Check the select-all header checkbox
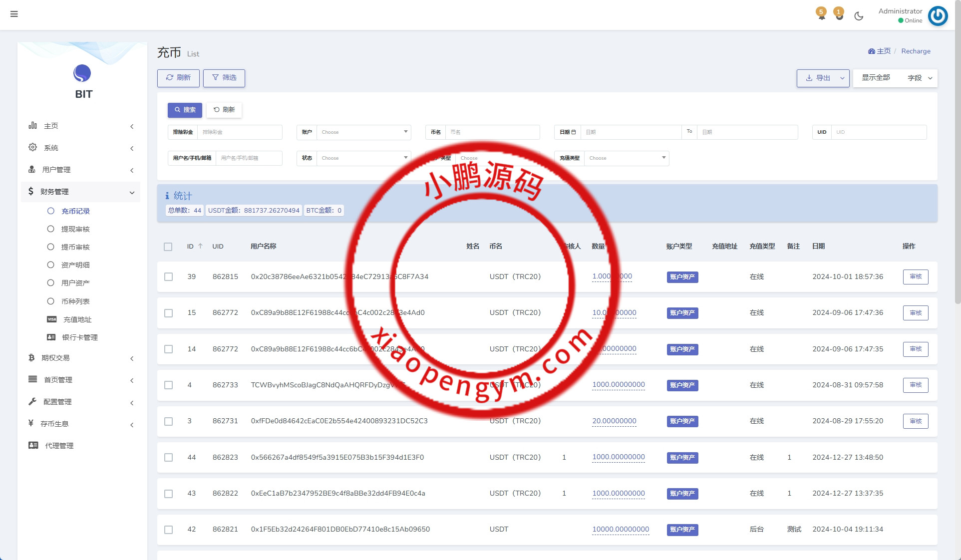The width and height of the screenshot is (961, 560). [x=168, y=247]
